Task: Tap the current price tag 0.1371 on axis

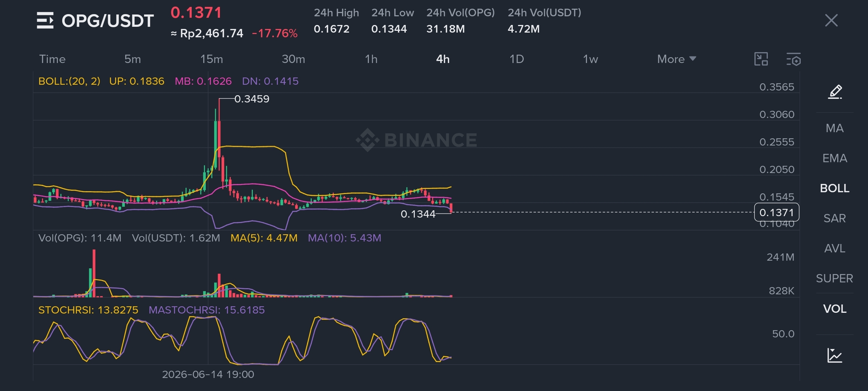Action: pos(776,213)
